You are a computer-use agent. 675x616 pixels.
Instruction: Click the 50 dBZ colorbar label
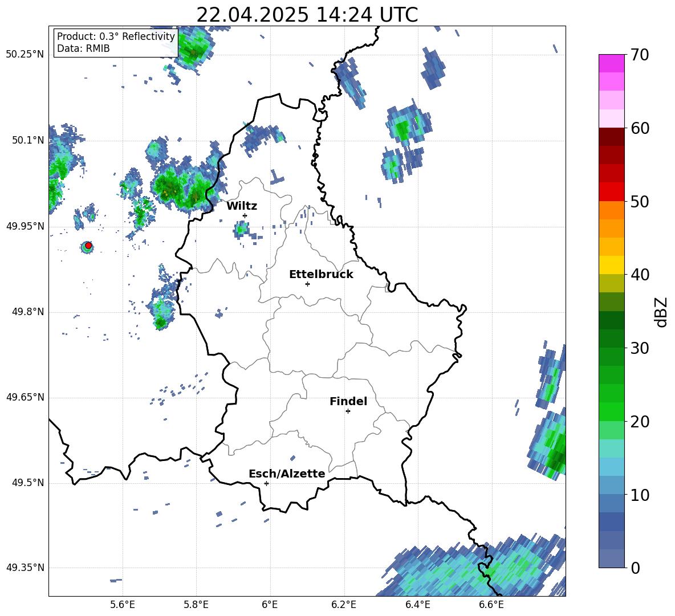click(x=640, y=202)
